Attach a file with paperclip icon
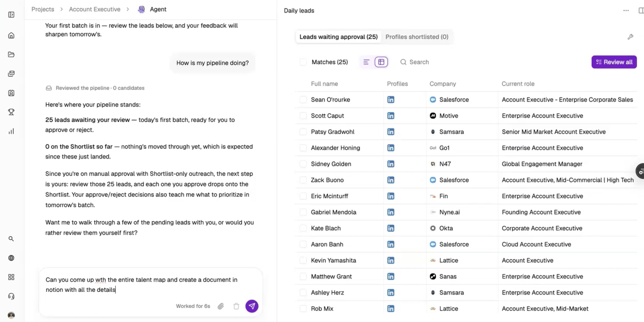The width and height of the screenshot is (644, 322). 221,306
